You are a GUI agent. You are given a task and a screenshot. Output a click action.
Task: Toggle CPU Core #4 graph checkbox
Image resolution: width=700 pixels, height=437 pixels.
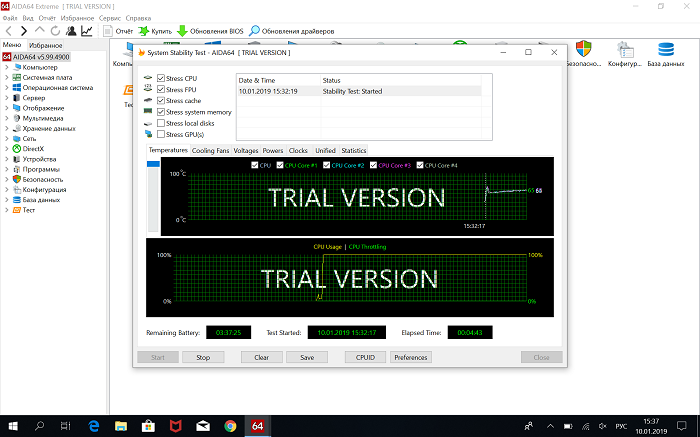(x=420, y=165)
